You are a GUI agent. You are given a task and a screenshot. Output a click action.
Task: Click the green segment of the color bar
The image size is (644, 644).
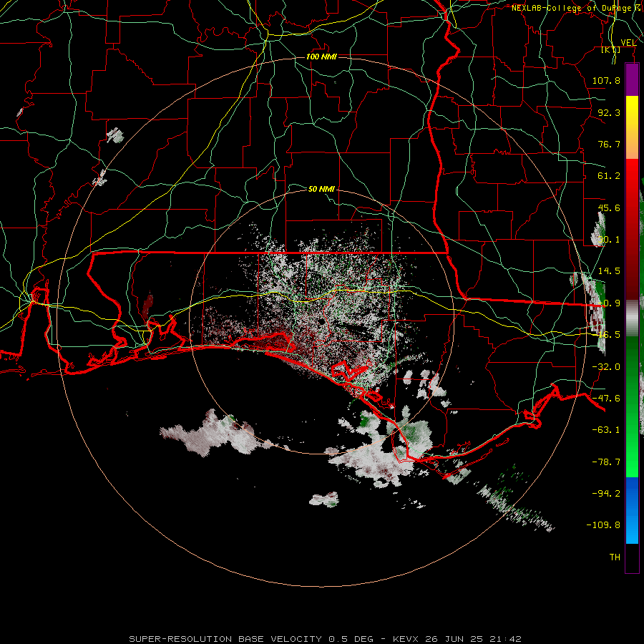(632, 406)
